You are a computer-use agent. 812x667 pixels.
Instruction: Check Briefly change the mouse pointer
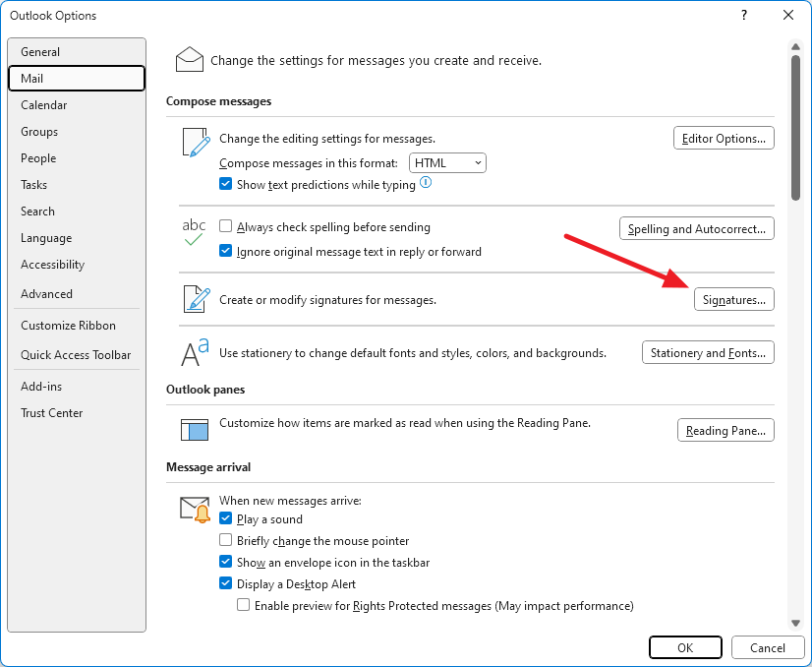pos(225,540)
